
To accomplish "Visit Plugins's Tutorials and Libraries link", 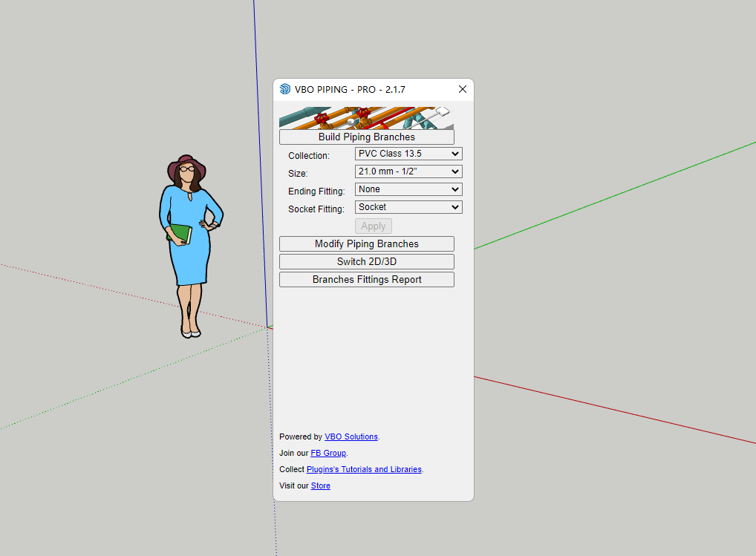I will (x=364, y=469).
